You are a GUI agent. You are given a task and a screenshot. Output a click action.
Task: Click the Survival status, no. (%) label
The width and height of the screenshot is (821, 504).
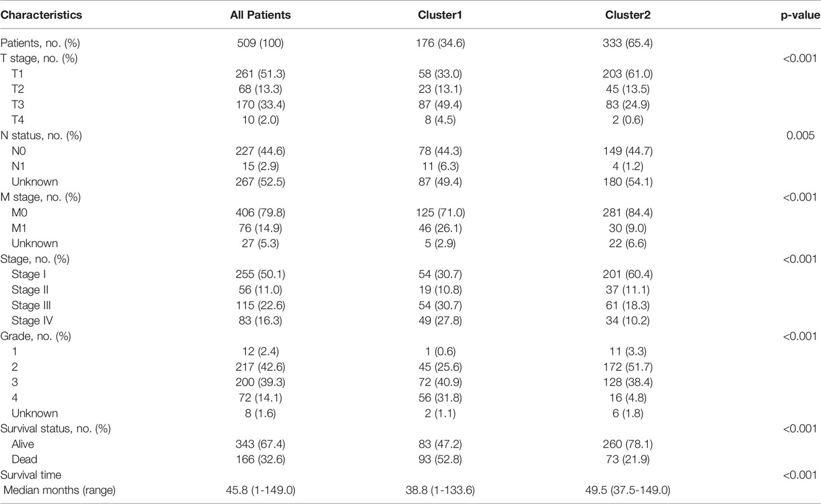pos(55,429)
